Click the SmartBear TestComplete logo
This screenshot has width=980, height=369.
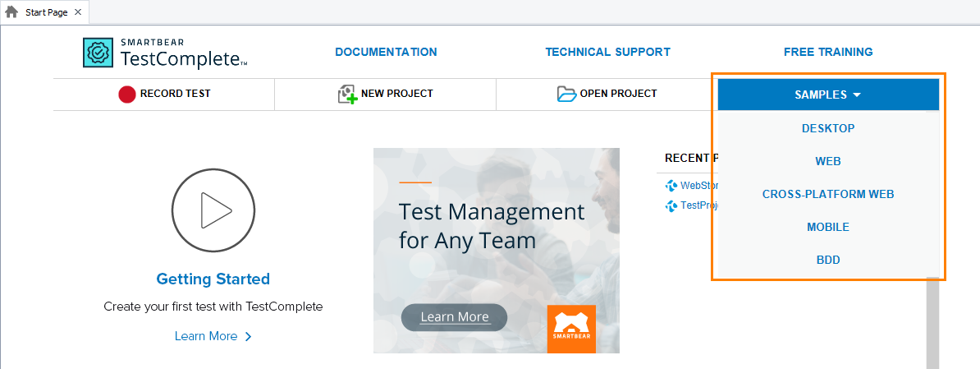165,53
